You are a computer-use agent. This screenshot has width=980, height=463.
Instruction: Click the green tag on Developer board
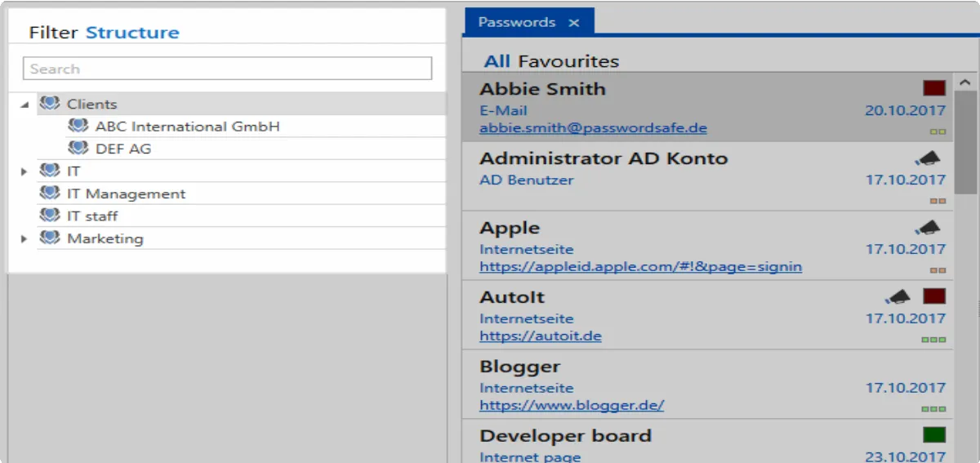click(x=934, y=435)
